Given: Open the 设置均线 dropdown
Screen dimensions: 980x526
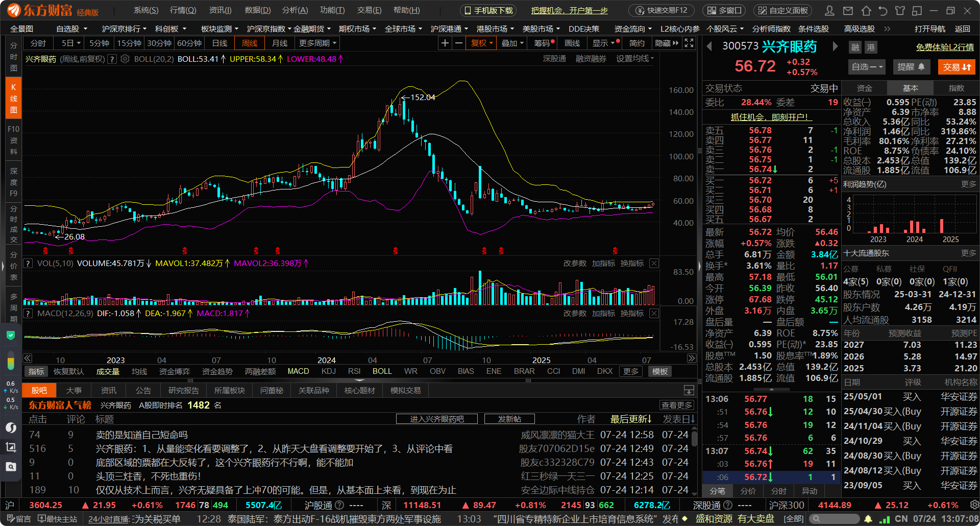Looking at the screenshot, I should [x=634, y=59].
